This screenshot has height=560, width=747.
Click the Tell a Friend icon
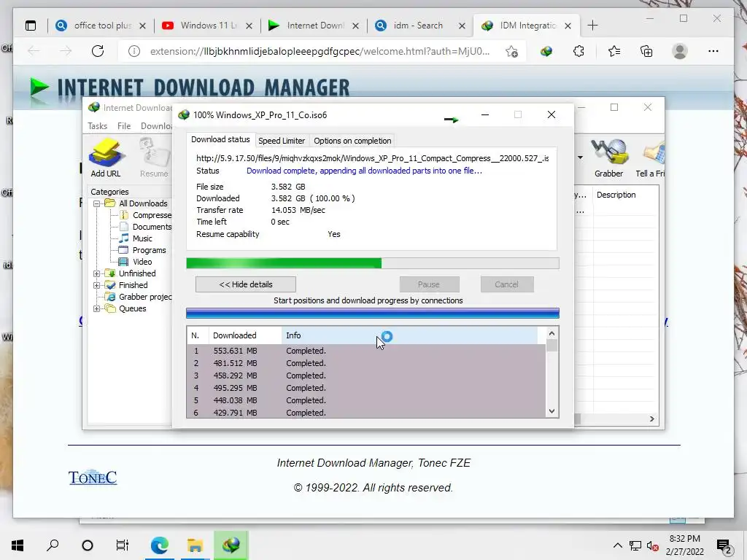pos(651,157)
